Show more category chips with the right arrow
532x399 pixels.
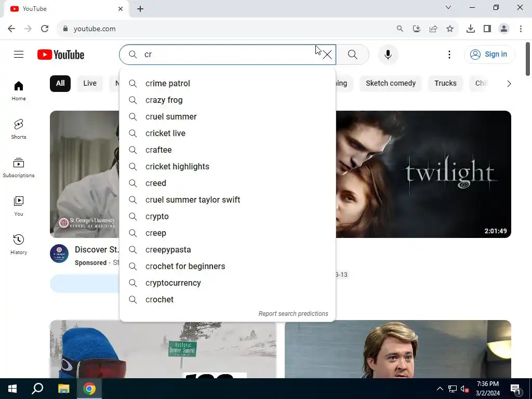click(509, 84)
